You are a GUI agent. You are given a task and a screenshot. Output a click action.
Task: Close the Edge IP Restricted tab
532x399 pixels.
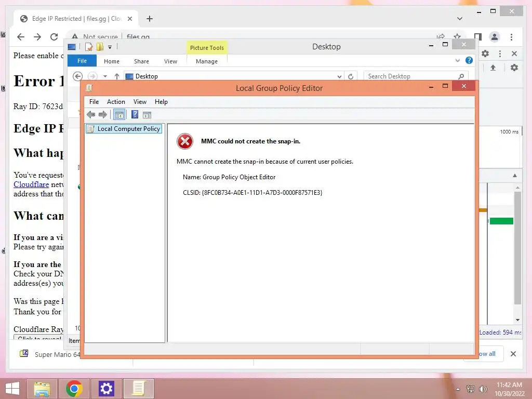click(129, 19)
